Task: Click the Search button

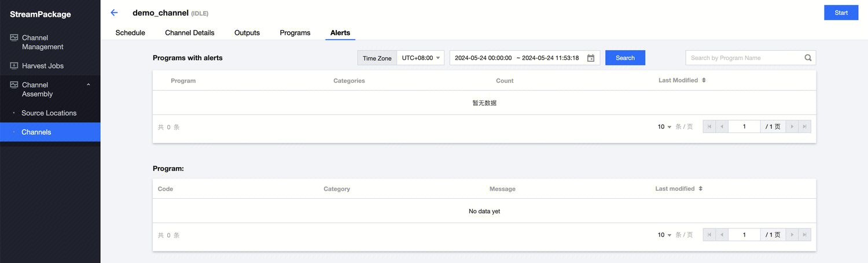Action: coord(625,58)
